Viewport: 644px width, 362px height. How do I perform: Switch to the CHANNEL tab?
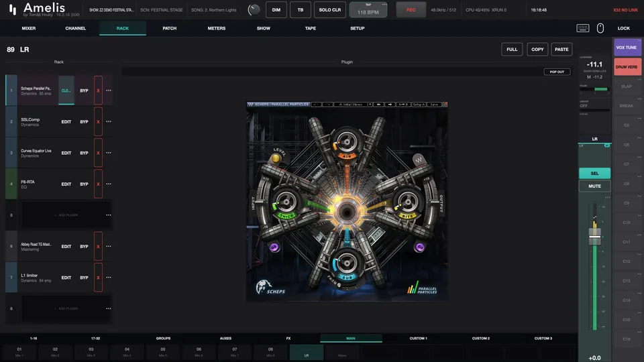tap(76, 28)
